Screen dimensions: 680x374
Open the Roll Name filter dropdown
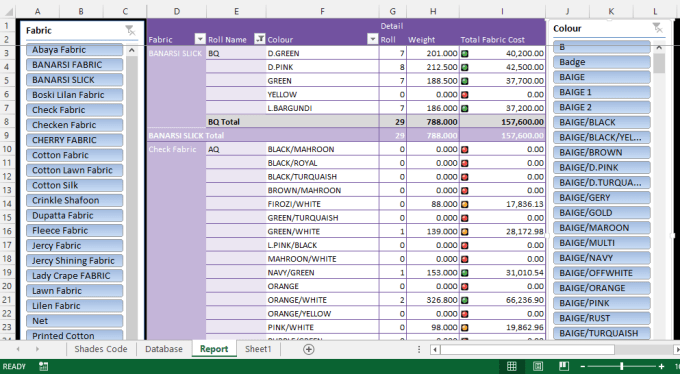pos(259,39)
